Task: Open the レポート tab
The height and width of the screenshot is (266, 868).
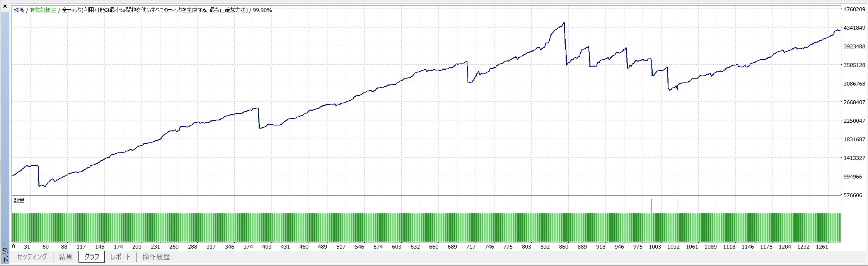Action: tap(121, 257)
